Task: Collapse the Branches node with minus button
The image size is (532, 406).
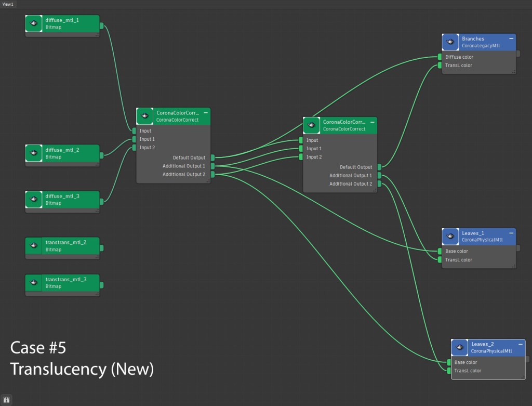Action: click(x=511, y=38)
